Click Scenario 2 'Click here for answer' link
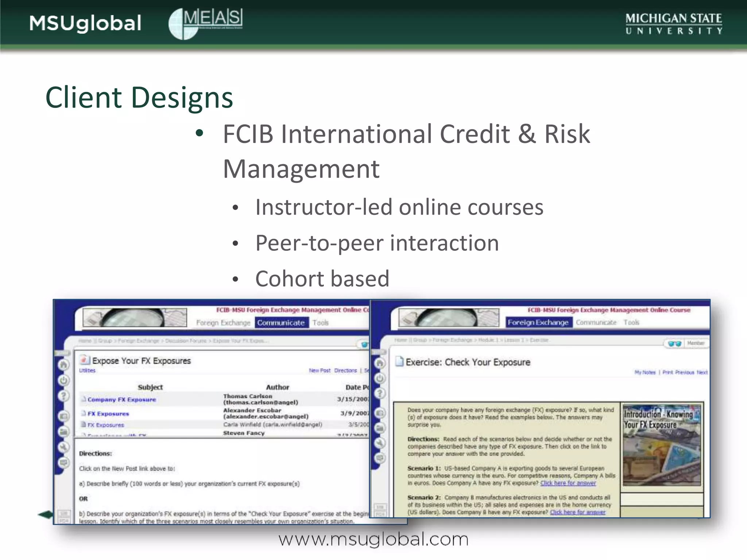The image size is (747, 560). [578, 512]
